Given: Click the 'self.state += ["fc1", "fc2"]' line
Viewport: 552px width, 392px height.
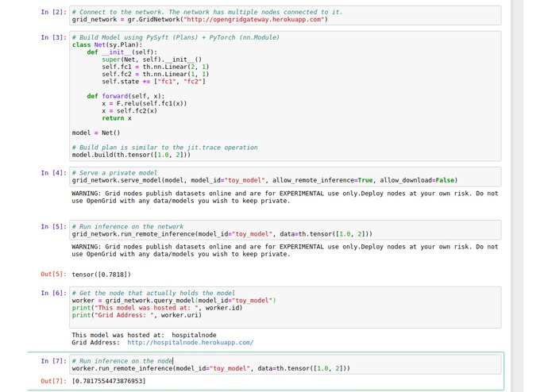Looking at the screenshot, I should pos(153,81).
